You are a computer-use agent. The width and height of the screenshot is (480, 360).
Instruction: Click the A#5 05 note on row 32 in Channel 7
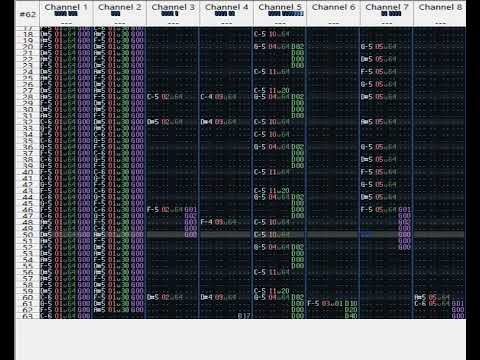(379, 122)
